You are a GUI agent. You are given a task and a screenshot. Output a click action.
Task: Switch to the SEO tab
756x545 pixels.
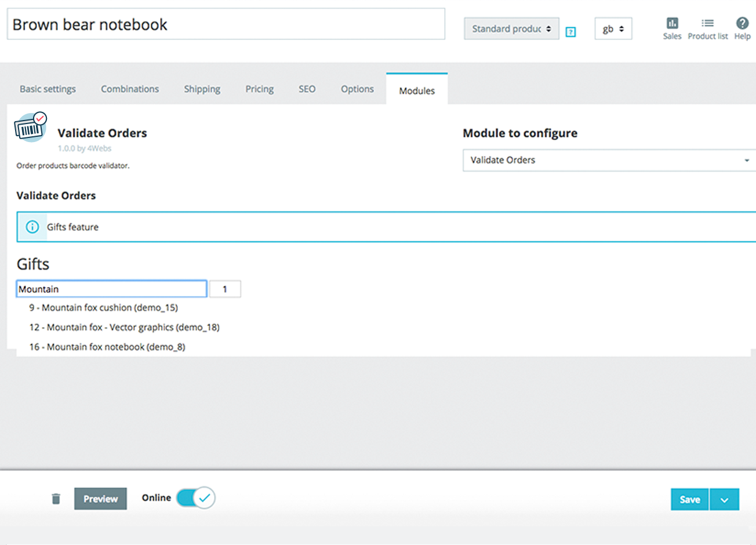(307, 89)
